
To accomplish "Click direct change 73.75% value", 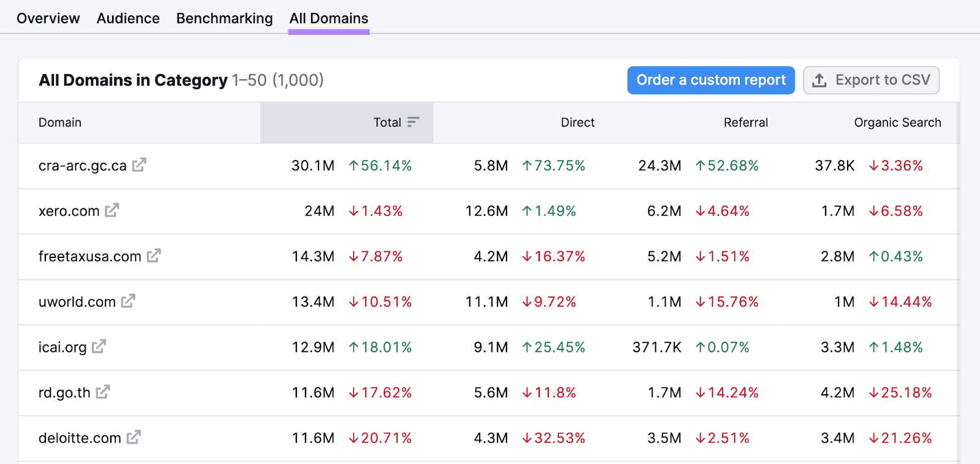I will point(554,165).
